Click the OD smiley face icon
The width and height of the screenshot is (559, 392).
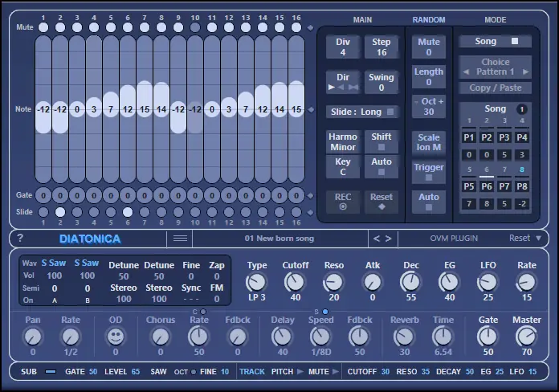tap(115, 337)
